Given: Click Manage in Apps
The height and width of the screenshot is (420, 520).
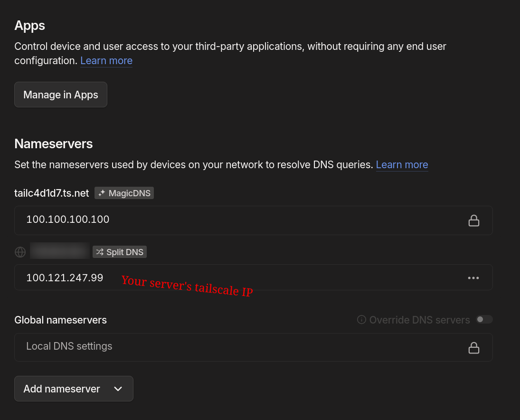Looking at the screenshot, I should coord(60,94).
